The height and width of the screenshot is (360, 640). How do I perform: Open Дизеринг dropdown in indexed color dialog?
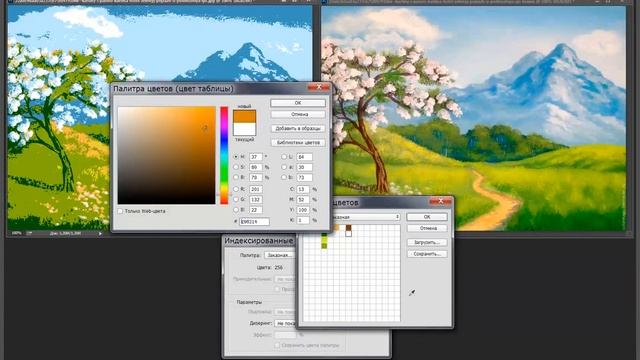pos(285,323)
